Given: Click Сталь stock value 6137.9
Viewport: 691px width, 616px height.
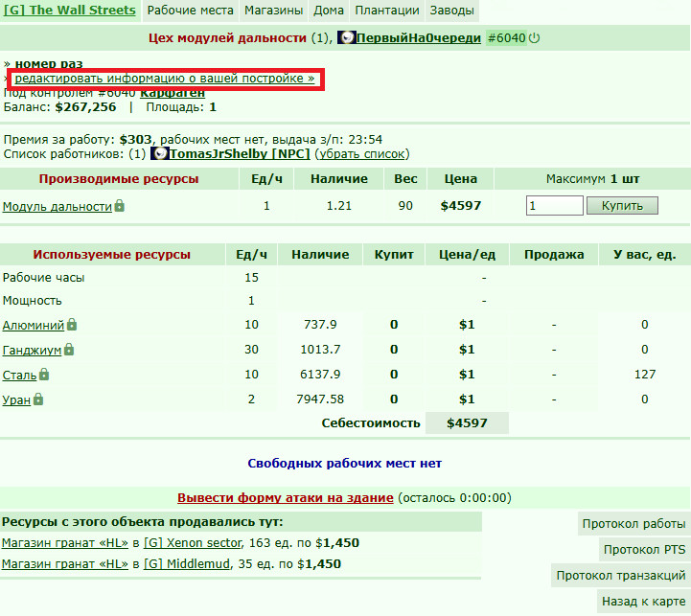Looking at the screenshot, I should [320, 375].
